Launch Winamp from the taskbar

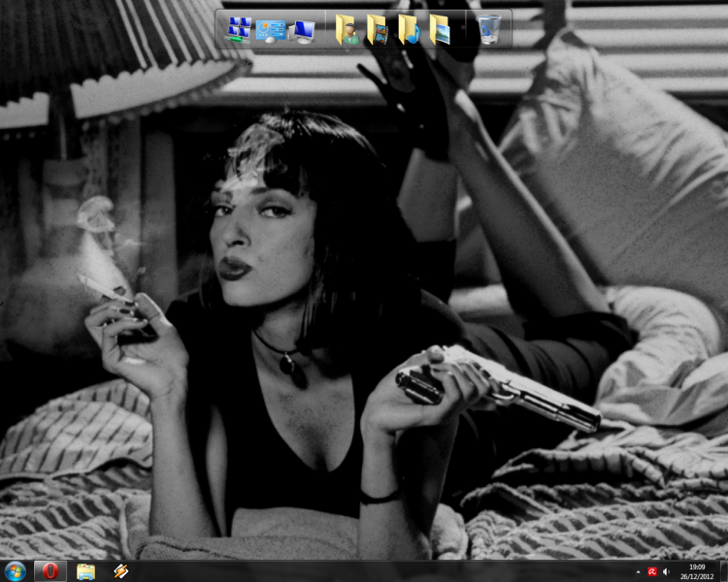coord(120,571)
